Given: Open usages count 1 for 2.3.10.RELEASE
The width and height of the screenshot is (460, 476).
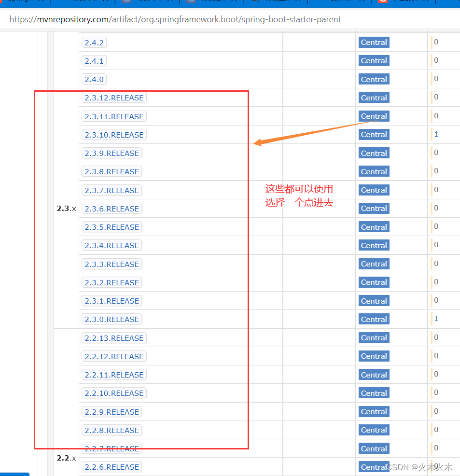Looking at the screenshot, I should coord(436,134).
